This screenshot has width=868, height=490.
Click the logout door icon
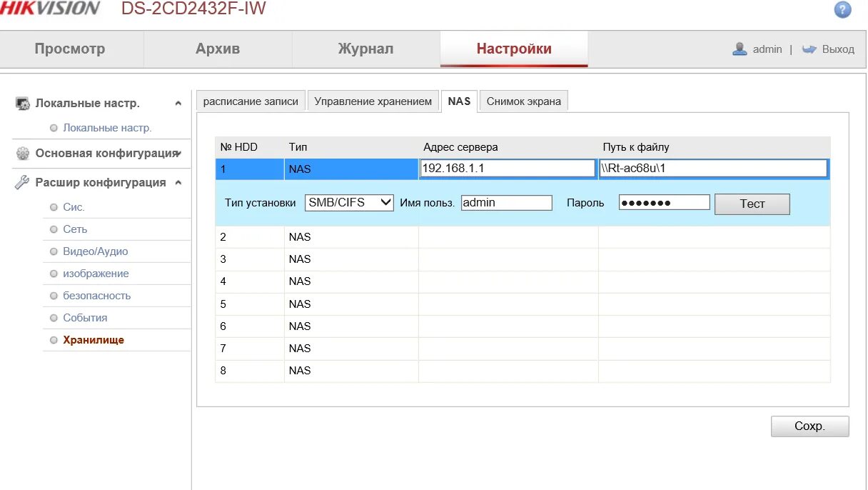[x=809, y=49]
